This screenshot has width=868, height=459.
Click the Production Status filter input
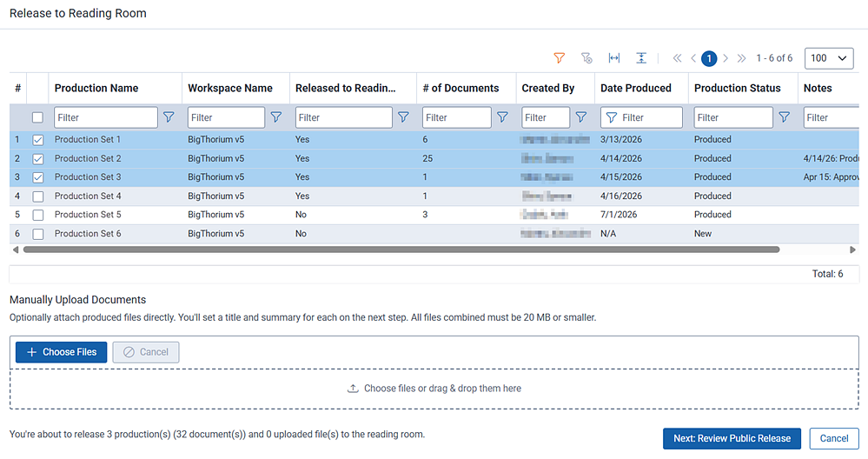click(733, 117)
